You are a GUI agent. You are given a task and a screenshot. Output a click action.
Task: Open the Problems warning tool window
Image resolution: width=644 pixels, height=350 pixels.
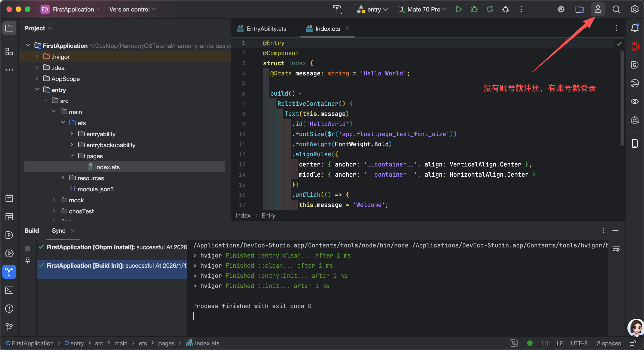(9, 309)
